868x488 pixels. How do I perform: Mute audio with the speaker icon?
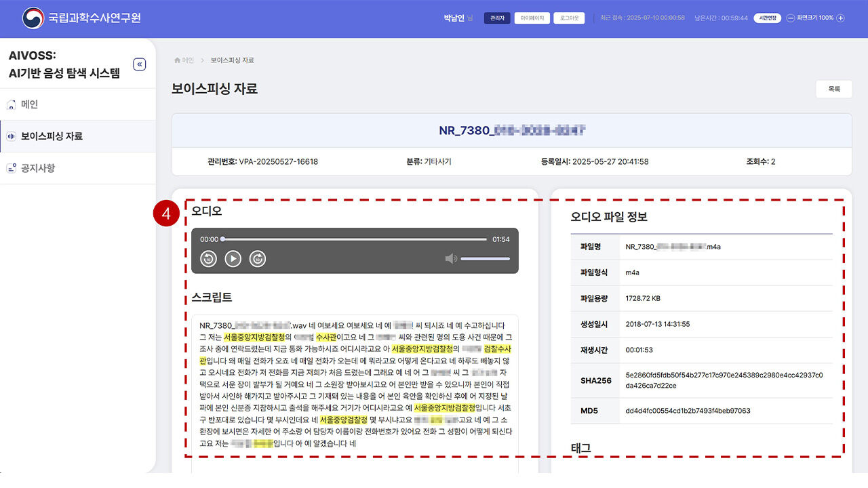(451, 258)
